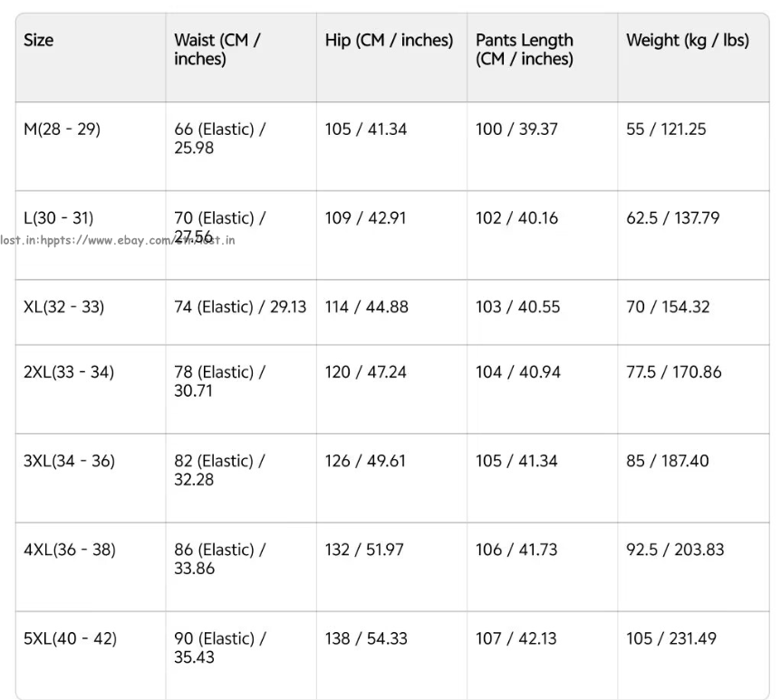Select the 2XL(33 - 34) size cell
The image size is (781, 700).
point(69,372)
